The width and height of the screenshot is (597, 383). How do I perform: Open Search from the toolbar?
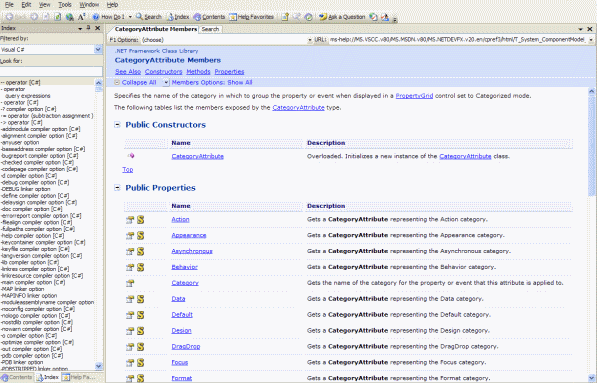click(x=149, y=17)
